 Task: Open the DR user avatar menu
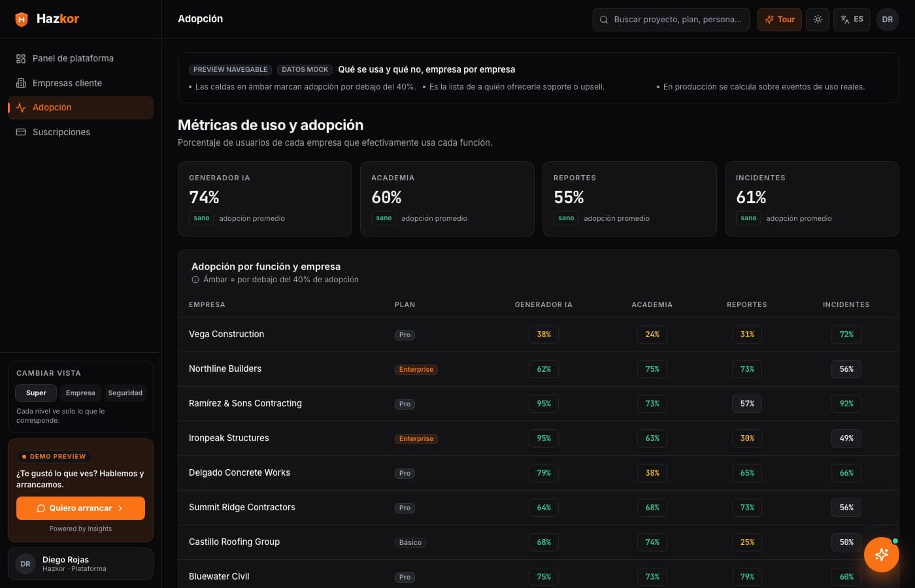[888, 20]
